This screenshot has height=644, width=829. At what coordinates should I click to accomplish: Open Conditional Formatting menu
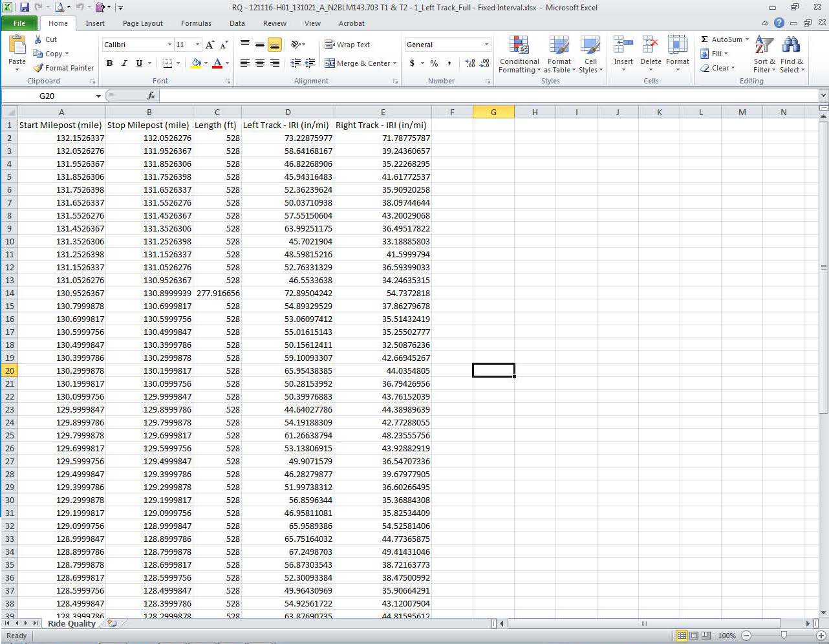click(x=519, y=54)
